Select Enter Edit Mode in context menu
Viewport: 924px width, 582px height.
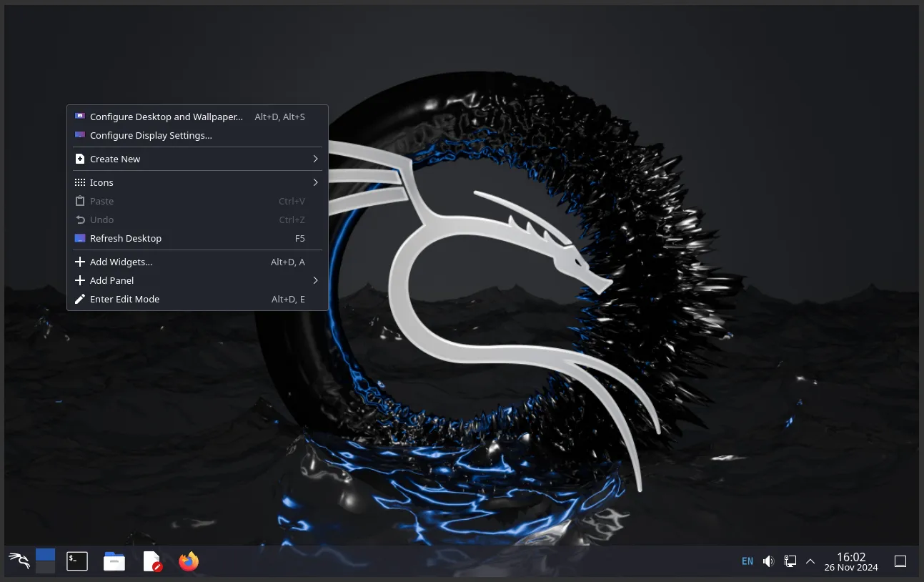tap(197, 299)
